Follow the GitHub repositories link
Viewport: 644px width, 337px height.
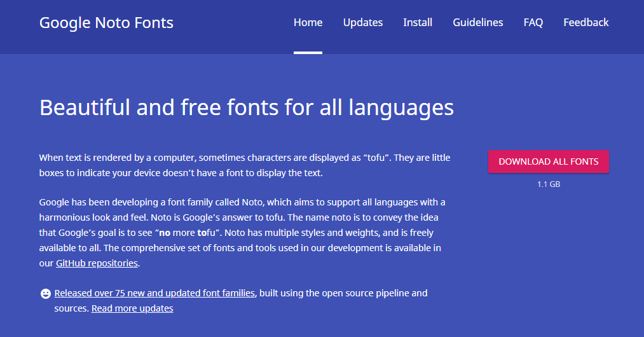pos(97,263)
